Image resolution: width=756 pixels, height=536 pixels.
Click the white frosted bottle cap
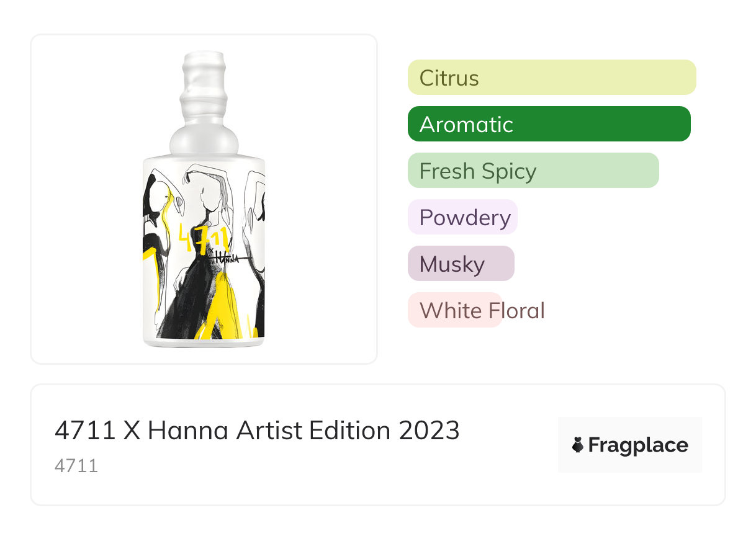coord(204,81)
